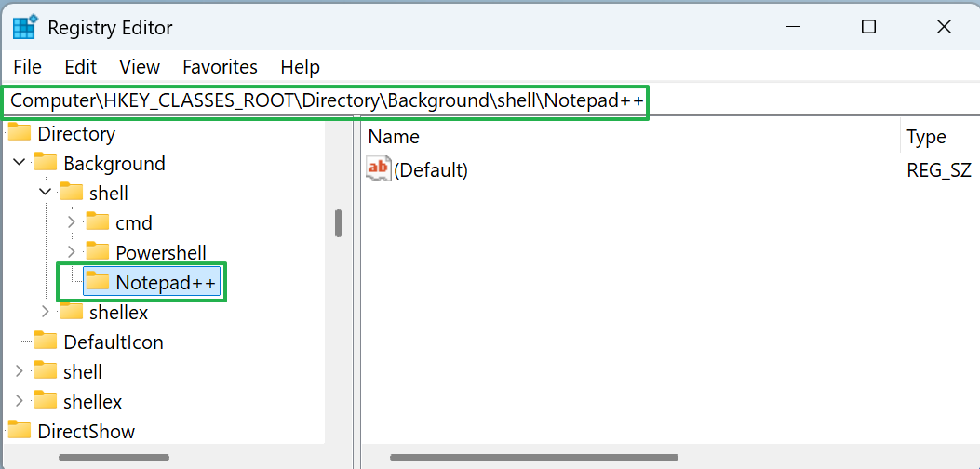Viewport: 980px width, 469px height.
Task: Close the Registry Editor window
Action: click(x=944, y=27)
